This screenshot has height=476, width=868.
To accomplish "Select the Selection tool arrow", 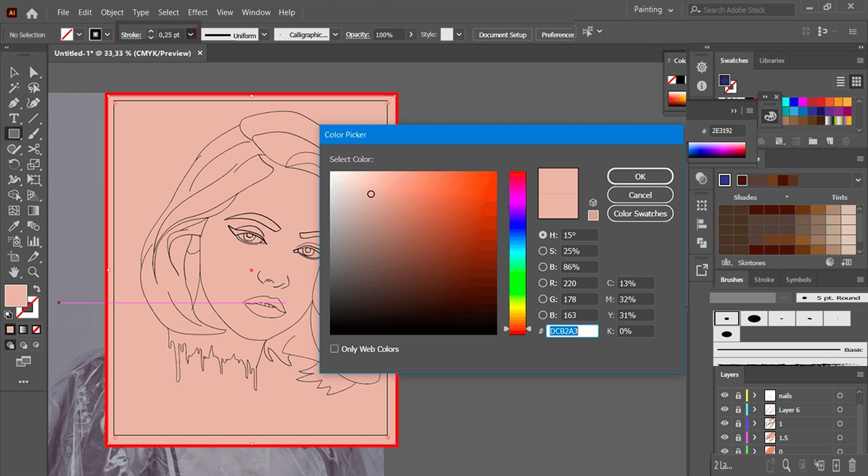I will (x=14, y=72).
